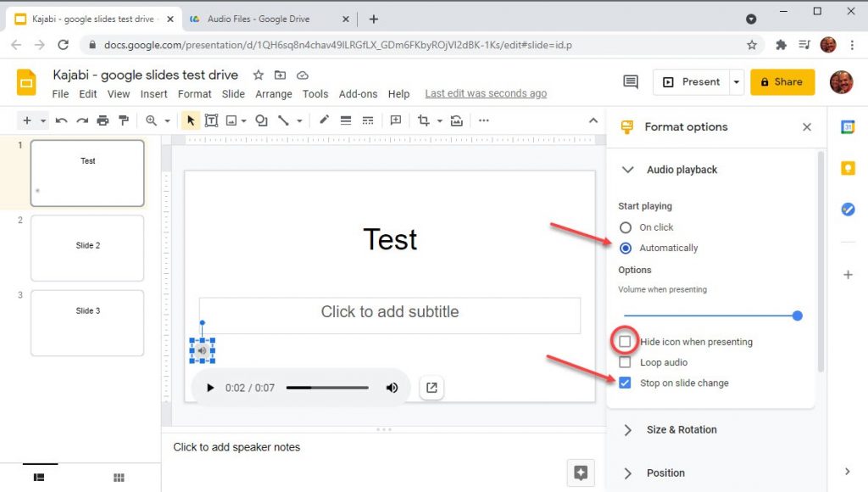Hide the menus with the up chevron
This screenshot has width=868, height=492.
(x=593, y=120)
